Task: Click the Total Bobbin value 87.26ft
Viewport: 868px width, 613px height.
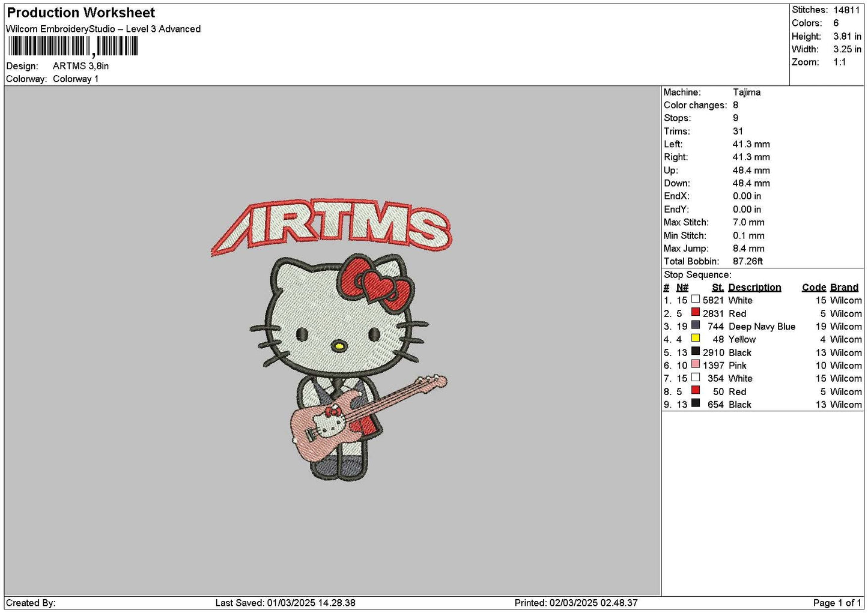Action: tap(748, 262)
